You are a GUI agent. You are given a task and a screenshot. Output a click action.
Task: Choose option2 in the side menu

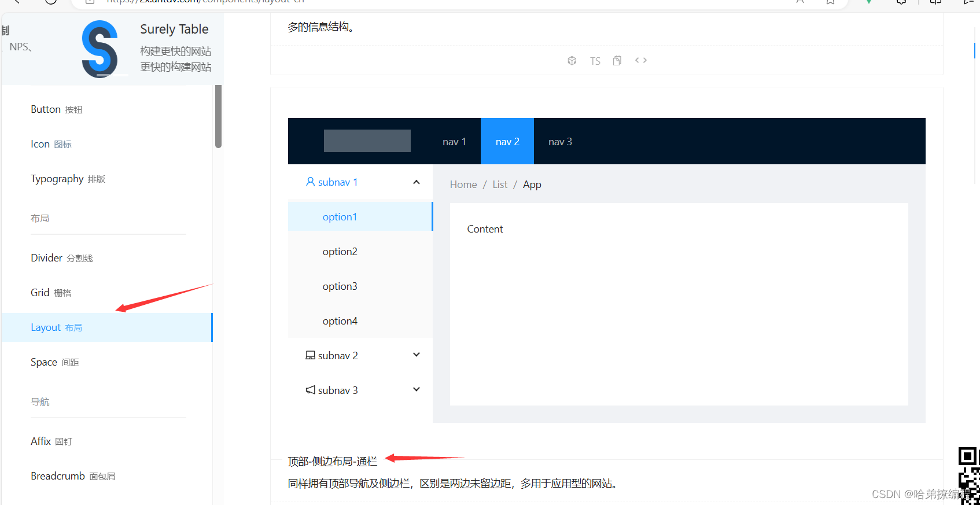pyautogui.click(x=360, y=252)
